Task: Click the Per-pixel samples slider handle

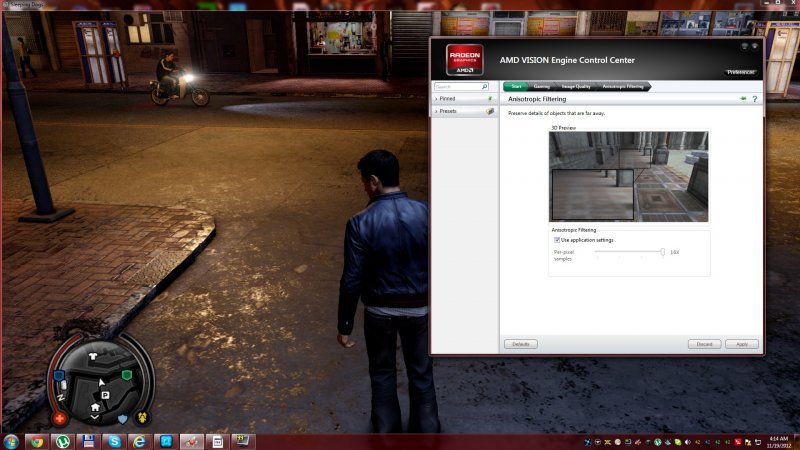Action: click(662, 252)
